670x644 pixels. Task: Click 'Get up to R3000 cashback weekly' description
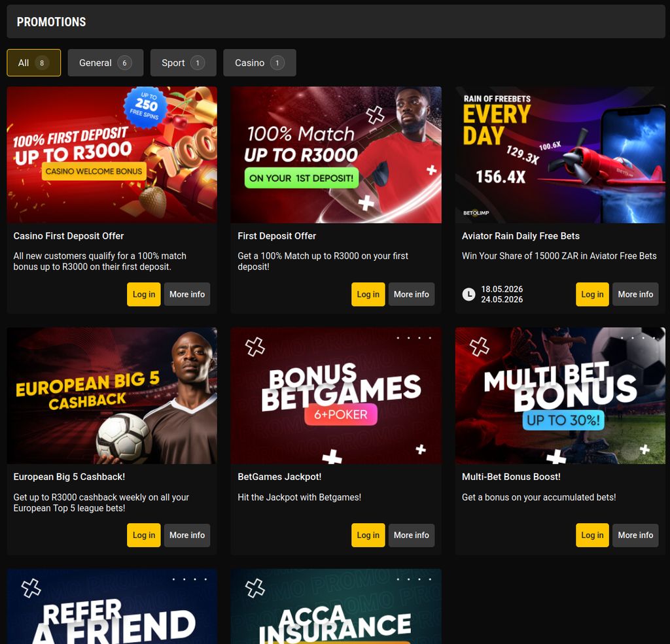[101, 503]
